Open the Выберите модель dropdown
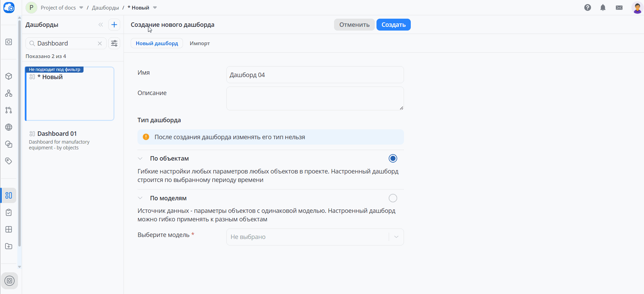Image resolution: width=644 pixels, height=294 pixels. coord(315,237)
